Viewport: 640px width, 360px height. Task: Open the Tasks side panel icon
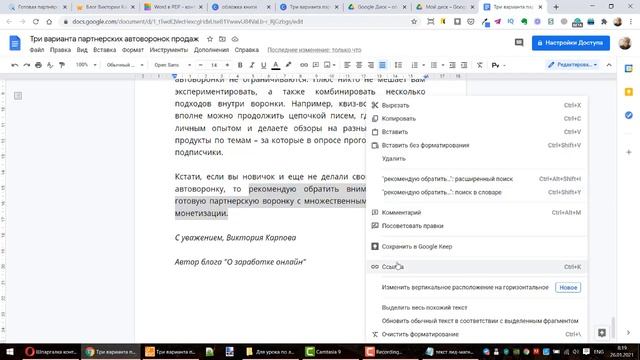[629, 116]
